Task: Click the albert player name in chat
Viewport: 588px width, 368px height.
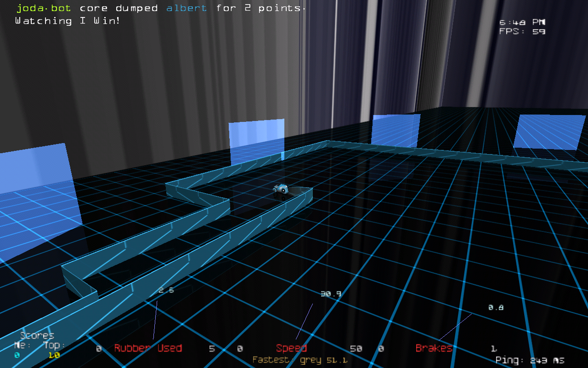Action: [x=187, y=8]
